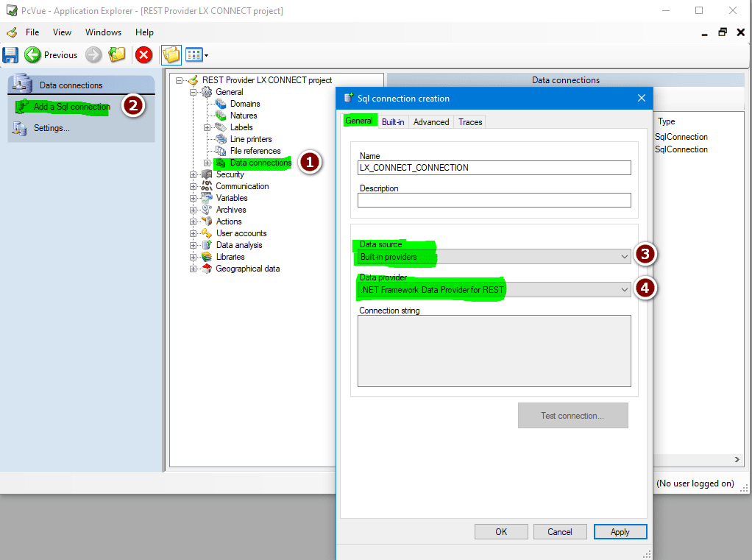The width and height of the screenshot is (752, 560).
Task: Click the Add a Sql connection icon
Action: click(21, 107)
